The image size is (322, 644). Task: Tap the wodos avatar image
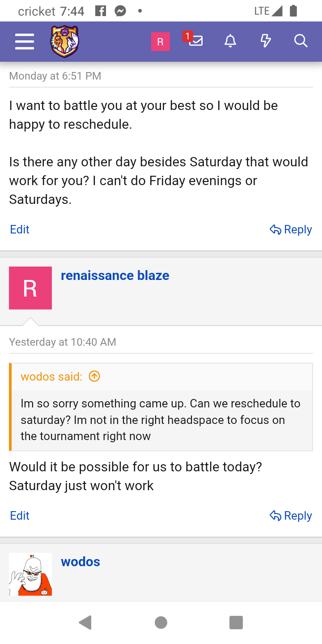pos(30,574)
